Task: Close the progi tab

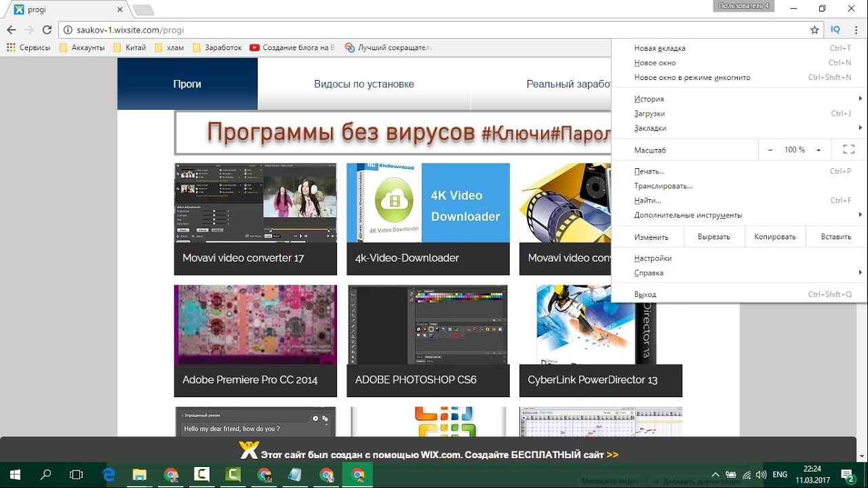Action: tap(121, 9)
